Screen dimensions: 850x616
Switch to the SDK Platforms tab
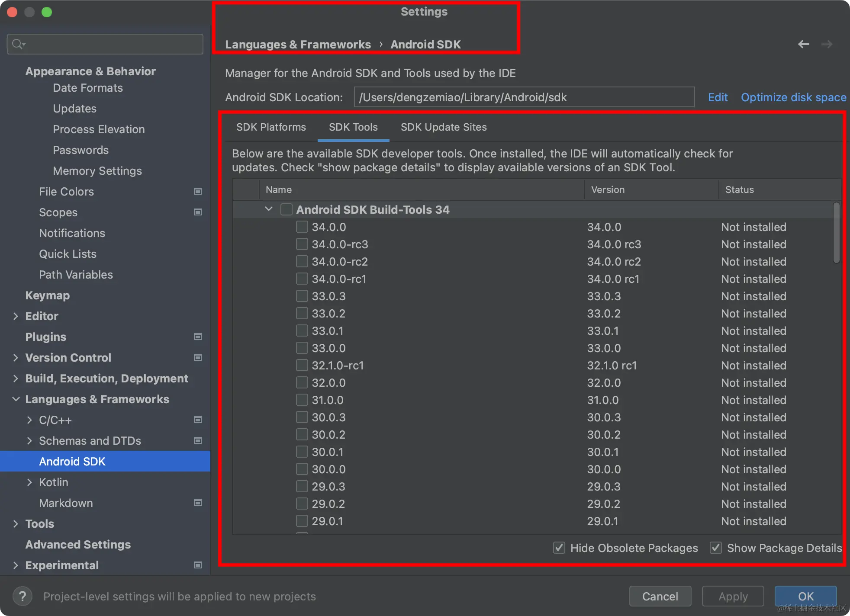pos(271,127)
